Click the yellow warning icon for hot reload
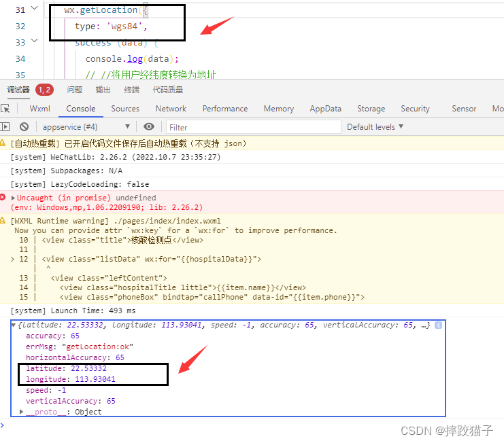The image size is (504, 443). pos(4,143)
